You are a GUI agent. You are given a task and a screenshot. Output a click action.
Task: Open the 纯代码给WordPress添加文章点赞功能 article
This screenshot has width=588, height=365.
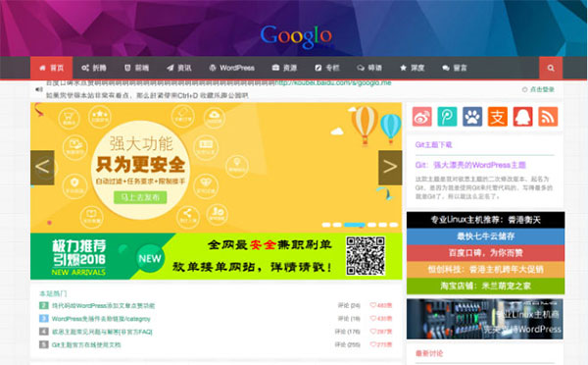click(103, 306)
